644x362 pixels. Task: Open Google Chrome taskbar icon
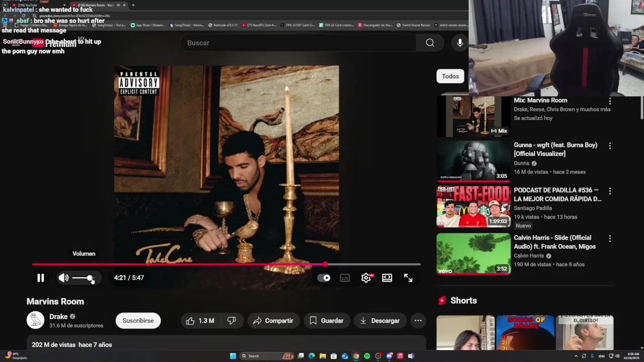coord(356,356)
